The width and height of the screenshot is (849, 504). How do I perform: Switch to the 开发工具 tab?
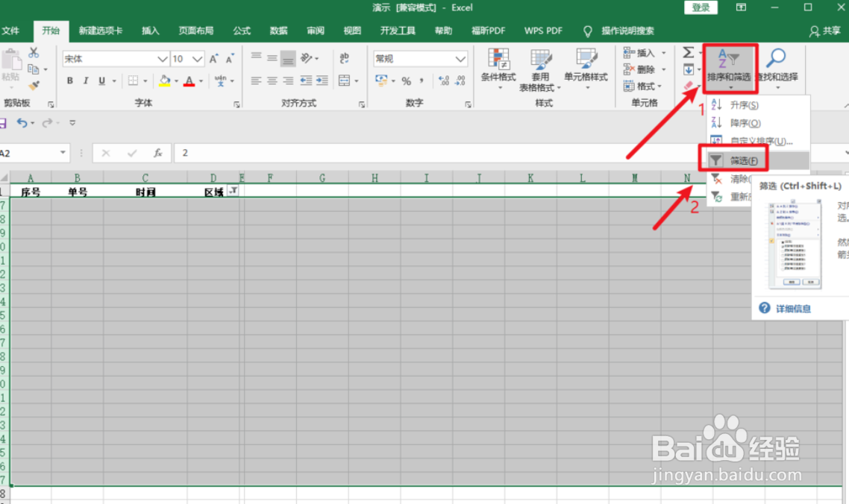click(x=398, y=31)
